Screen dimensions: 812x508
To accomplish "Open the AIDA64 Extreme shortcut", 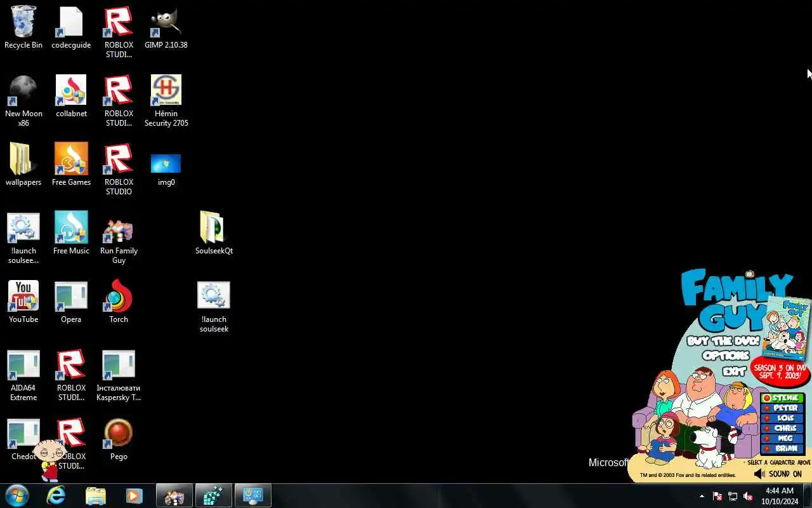I will click(x=23, y=375).
